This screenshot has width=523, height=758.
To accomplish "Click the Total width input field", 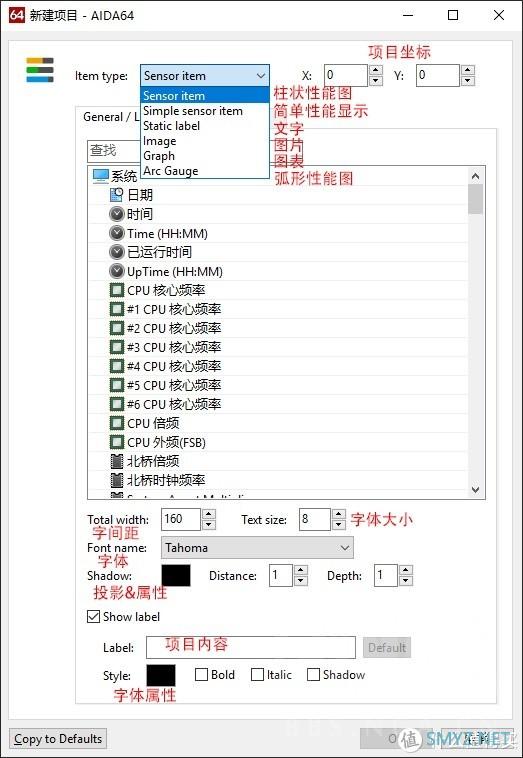I will pos(181,519).
